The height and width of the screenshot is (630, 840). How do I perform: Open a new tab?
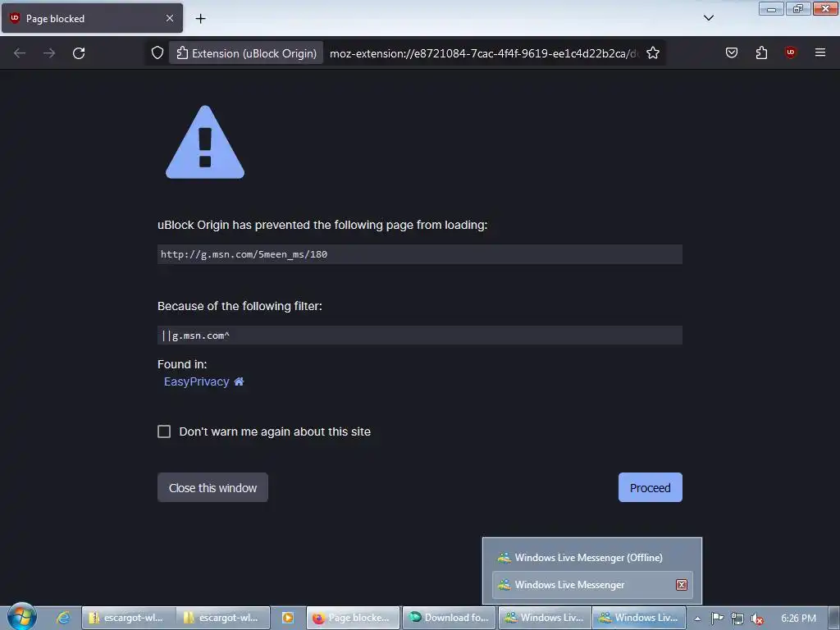coord(200,18)
